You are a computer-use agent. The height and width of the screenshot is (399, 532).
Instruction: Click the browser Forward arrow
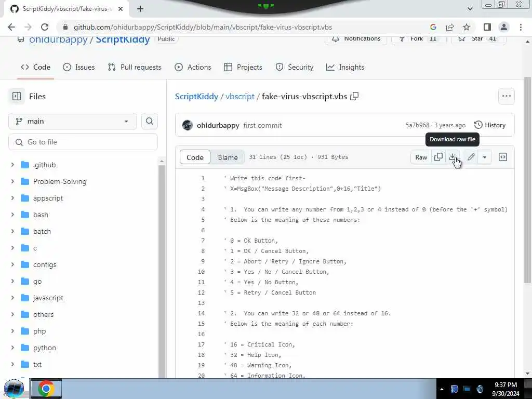pos(28,27)
